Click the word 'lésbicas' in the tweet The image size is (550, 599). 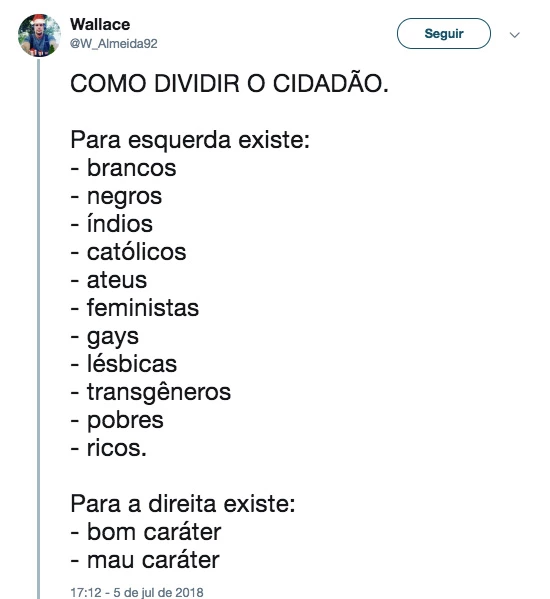pyautogui.click(x=132, y=364)
